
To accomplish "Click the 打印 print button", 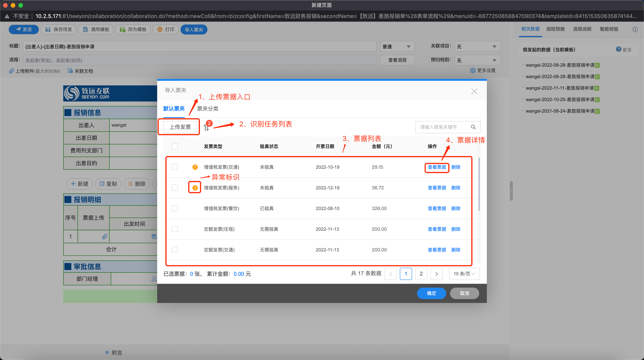I will (165, 29).
